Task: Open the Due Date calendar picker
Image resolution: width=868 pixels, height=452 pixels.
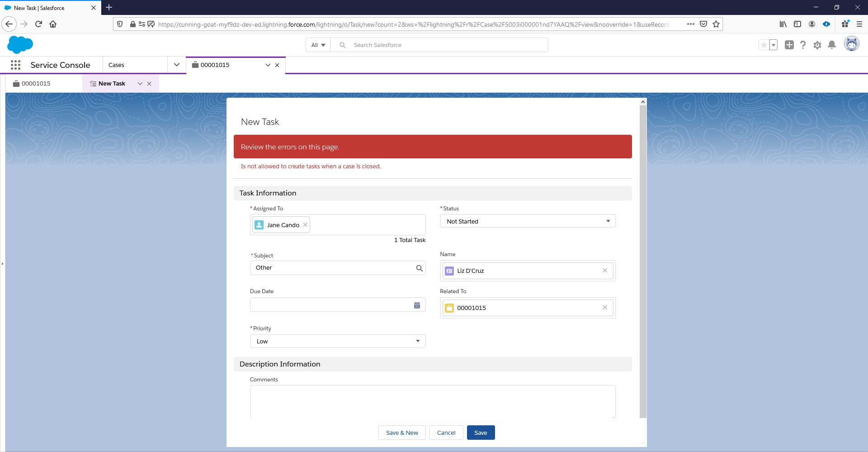Action: click(417, 305)
